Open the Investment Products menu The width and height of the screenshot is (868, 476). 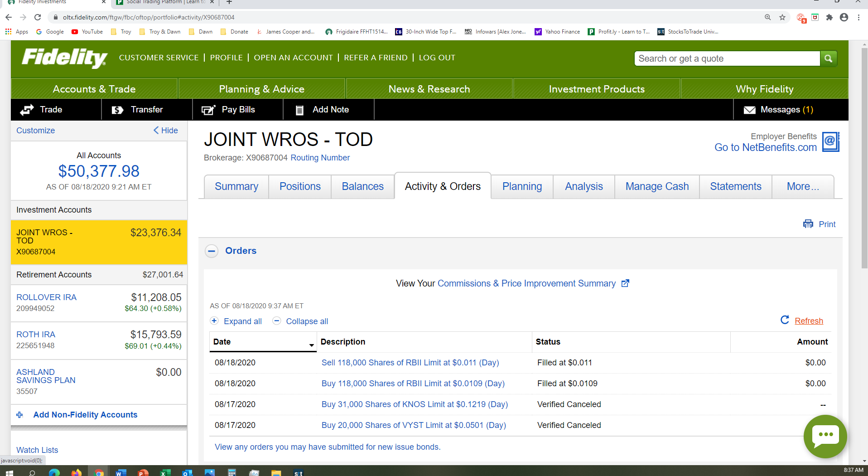point(597,89)
